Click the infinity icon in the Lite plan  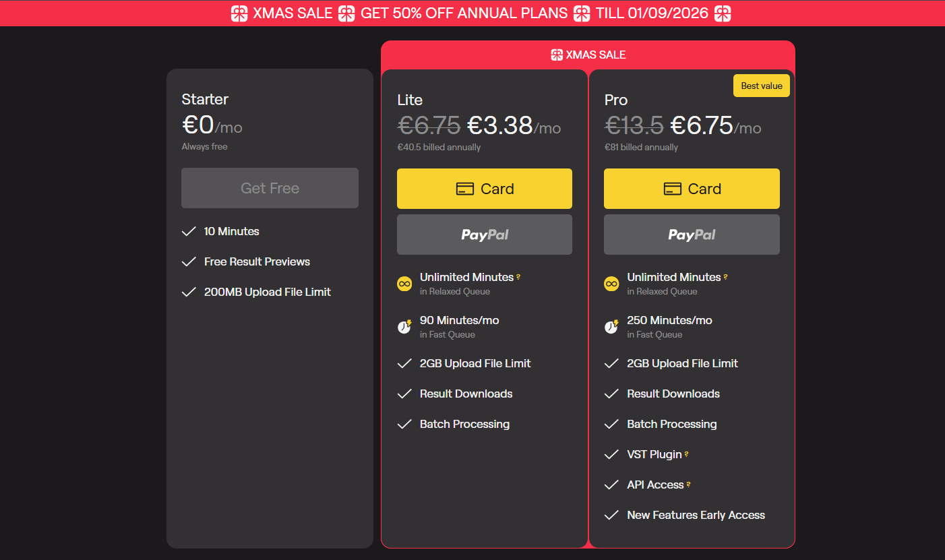tap(404, 284)
